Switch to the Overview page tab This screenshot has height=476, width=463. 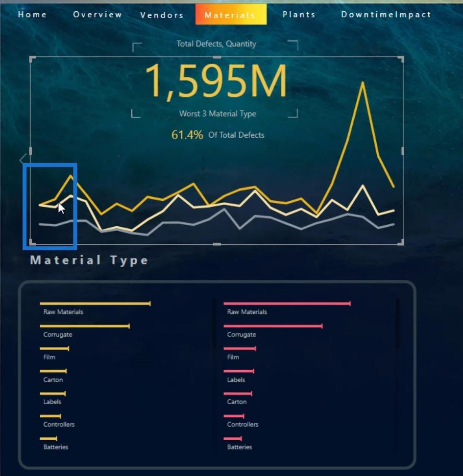(97, 14)
